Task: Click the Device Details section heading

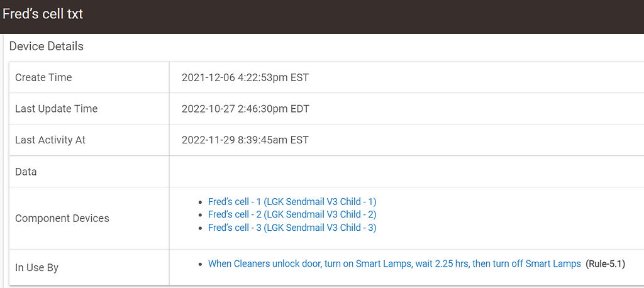Action: click(47, 47)
